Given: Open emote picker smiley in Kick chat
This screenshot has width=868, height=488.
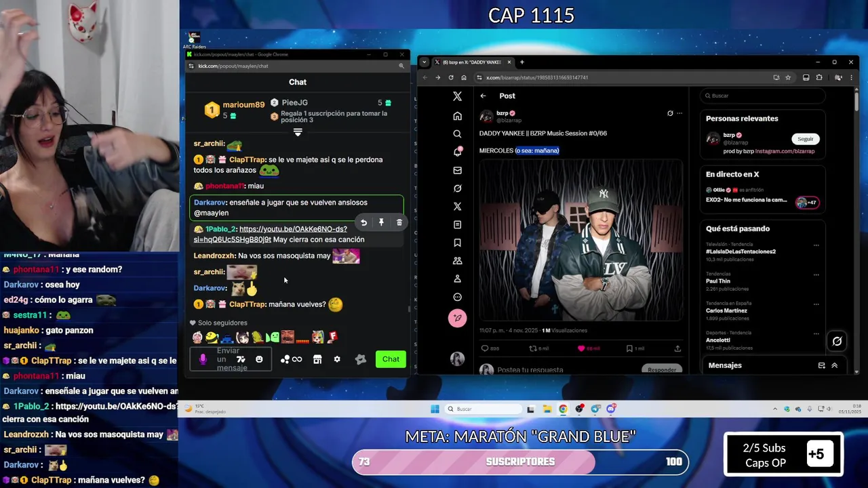Looking at the screenshot, I should pyautogui.click(x=259, y=359).
